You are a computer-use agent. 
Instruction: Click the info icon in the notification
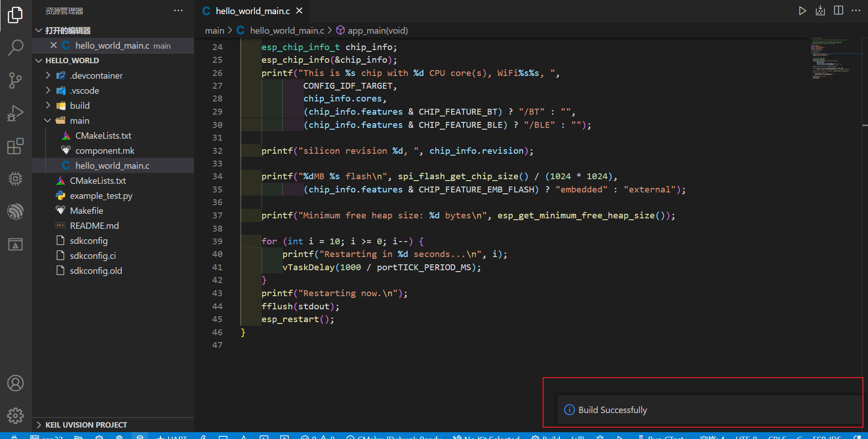pyautogui.click(x=569, y=410)
